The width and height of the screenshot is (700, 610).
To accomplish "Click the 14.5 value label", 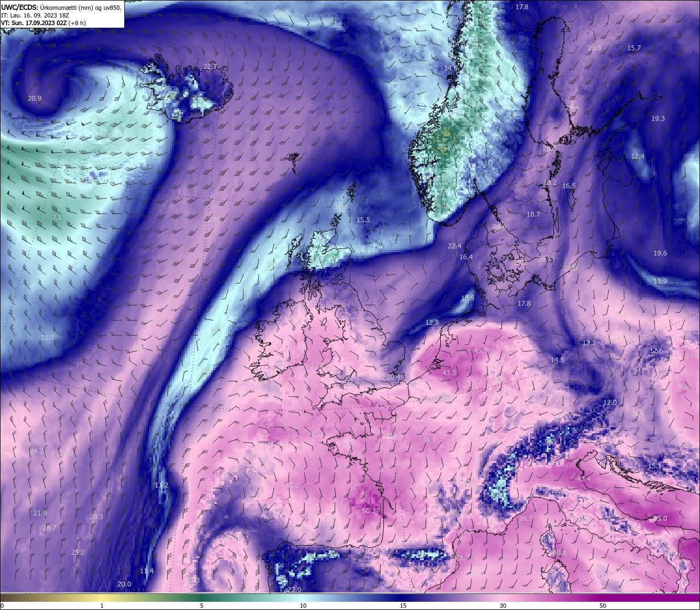I will click(x=557, y=360).
